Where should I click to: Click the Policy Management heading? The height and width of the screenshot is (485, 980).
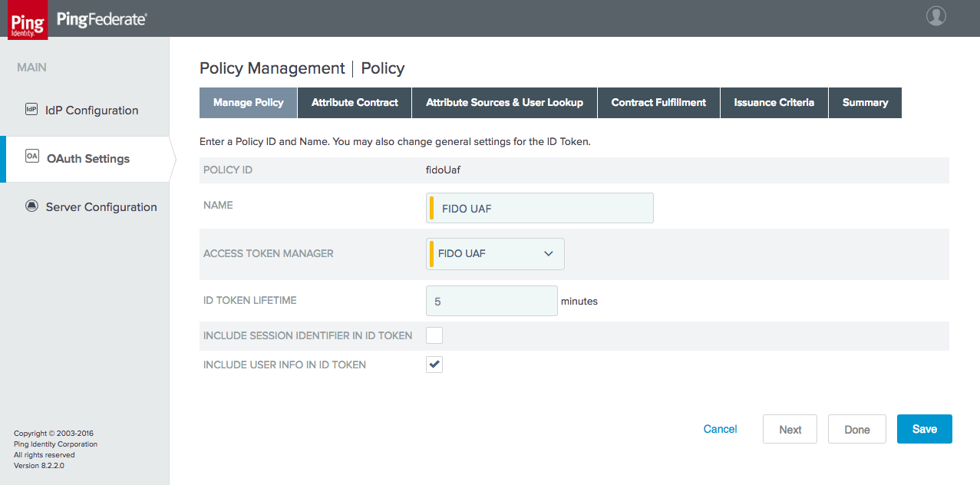[272, 68]
